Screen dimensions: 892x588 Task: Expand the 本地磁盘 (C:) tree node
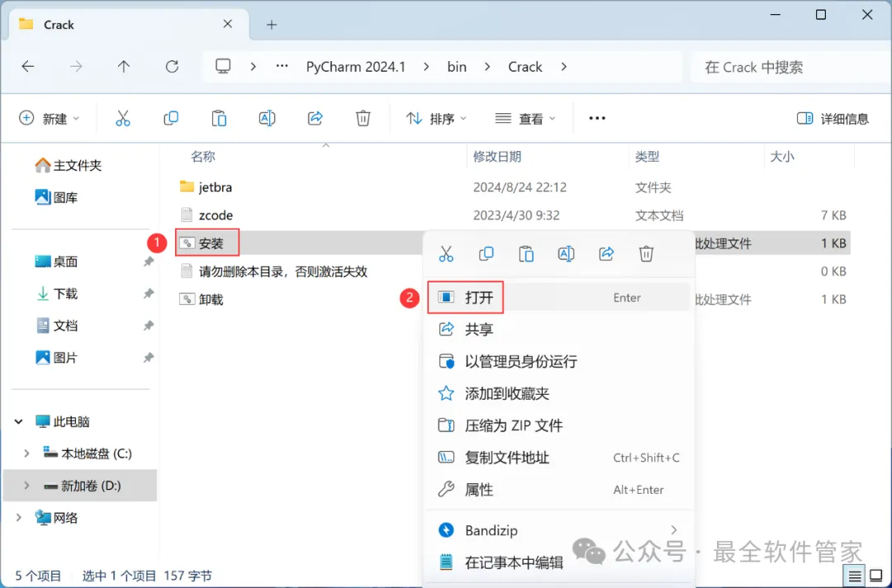(x=26, y=453)
